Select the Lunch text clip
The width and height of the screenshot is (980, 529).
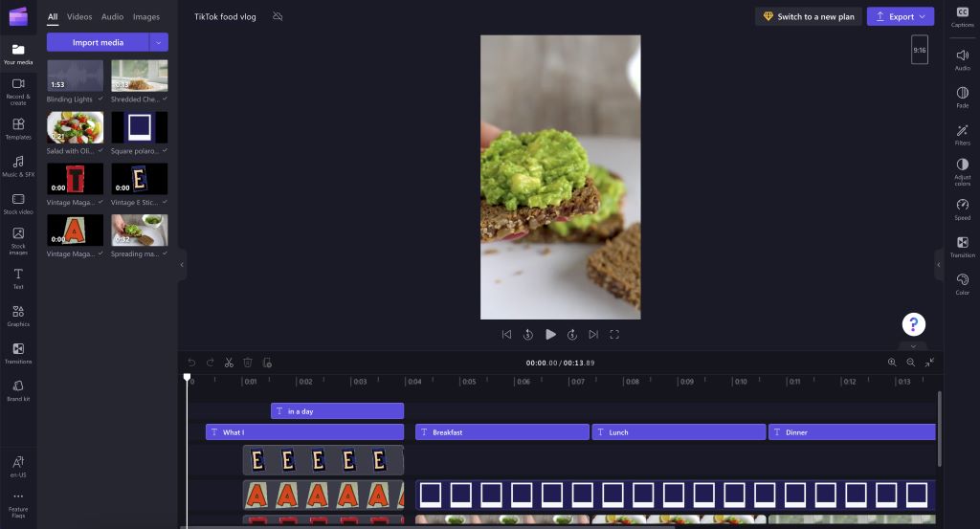(x=679, y=432)
